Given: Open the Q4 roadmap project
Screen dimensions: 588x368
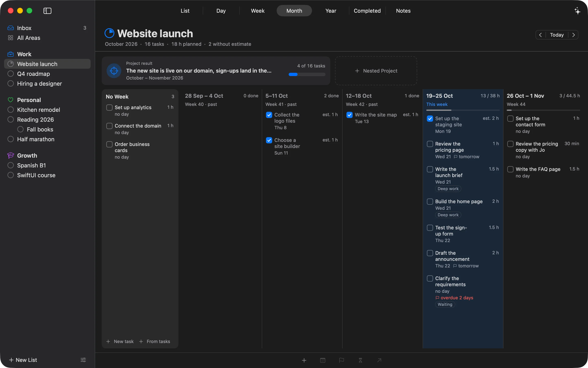Looking at the screenshot, I should [47, 74].
